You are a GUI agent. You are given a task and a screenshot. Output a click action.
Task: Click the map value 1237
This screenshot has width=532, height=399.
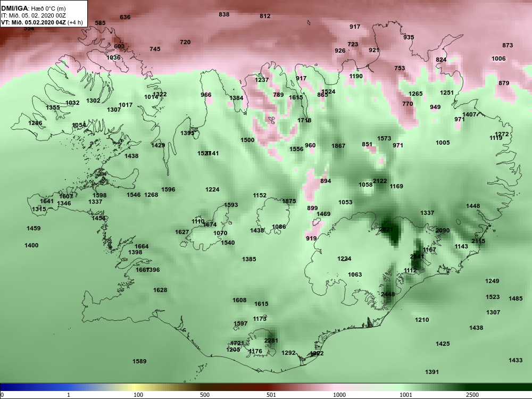click(x=262, y=80)
